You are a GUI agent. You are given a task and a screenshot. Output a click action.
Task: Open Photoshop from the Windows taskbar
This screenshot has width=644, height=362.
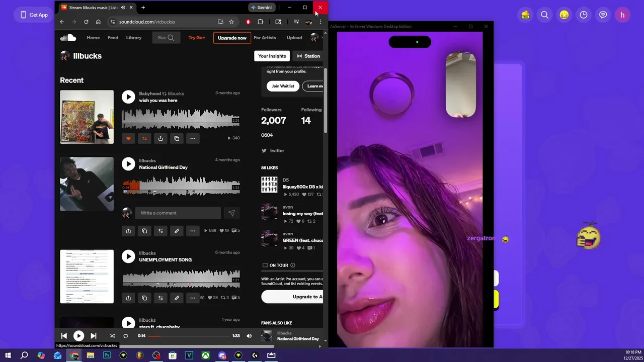click(x=107, y=355)
